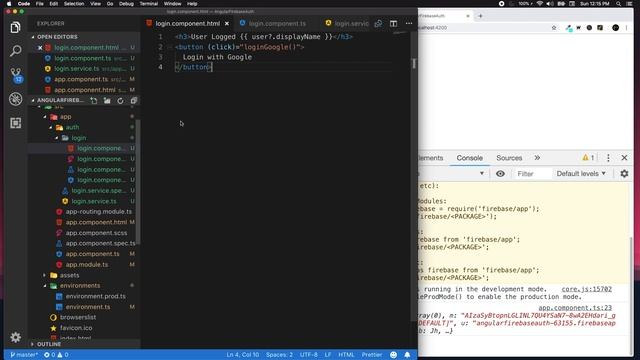Open the Sources DevTools tab
640x360 pixels.
click(x=509, y=158)
